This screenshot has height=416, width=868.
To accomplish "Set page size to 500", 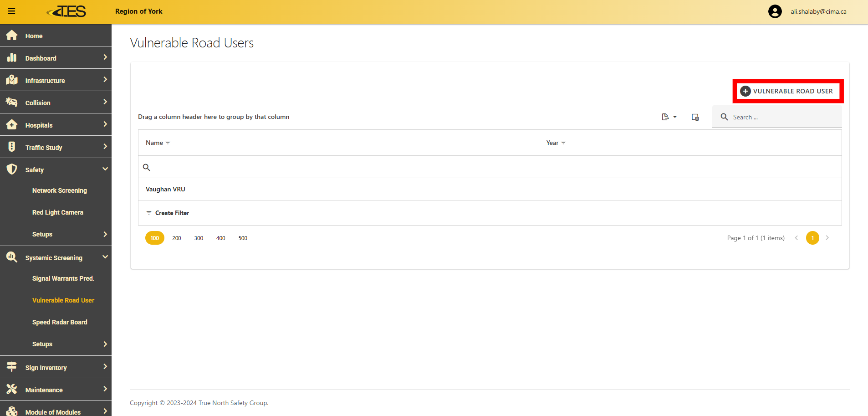I will tap(243, 238).
